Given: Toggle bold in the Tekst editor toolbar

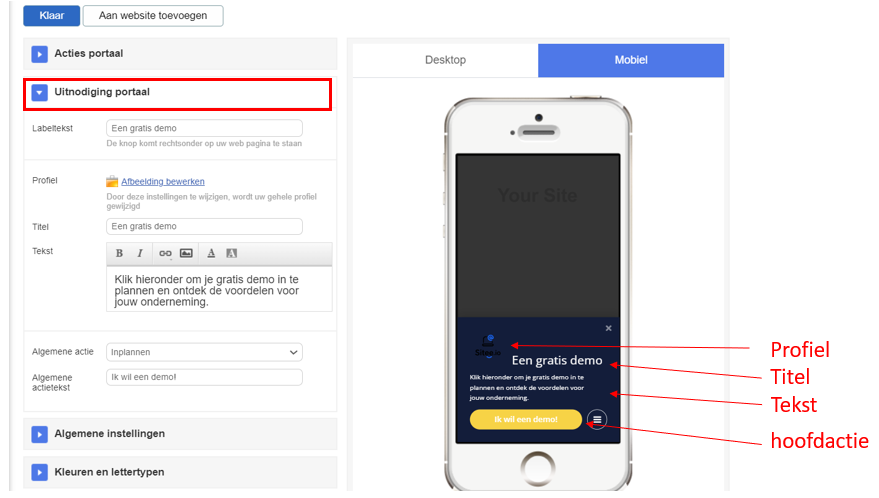Looking at the screenshot, I should point(119,253).
